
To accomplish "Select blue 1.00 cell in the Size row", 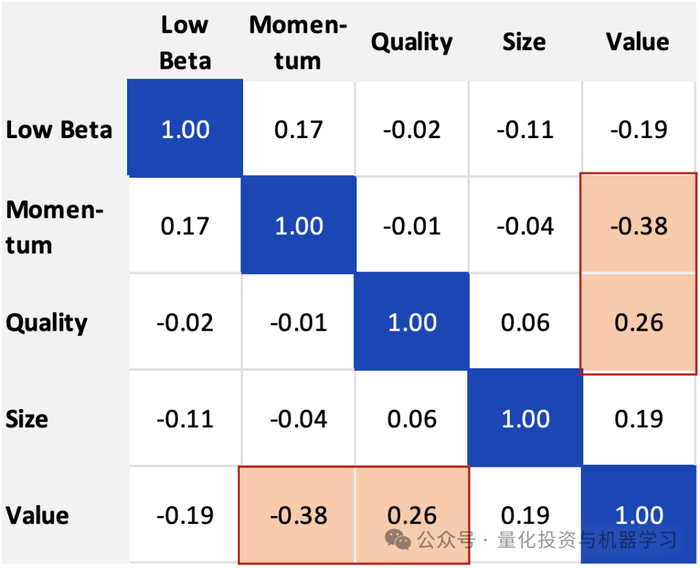I will [525, 419].
